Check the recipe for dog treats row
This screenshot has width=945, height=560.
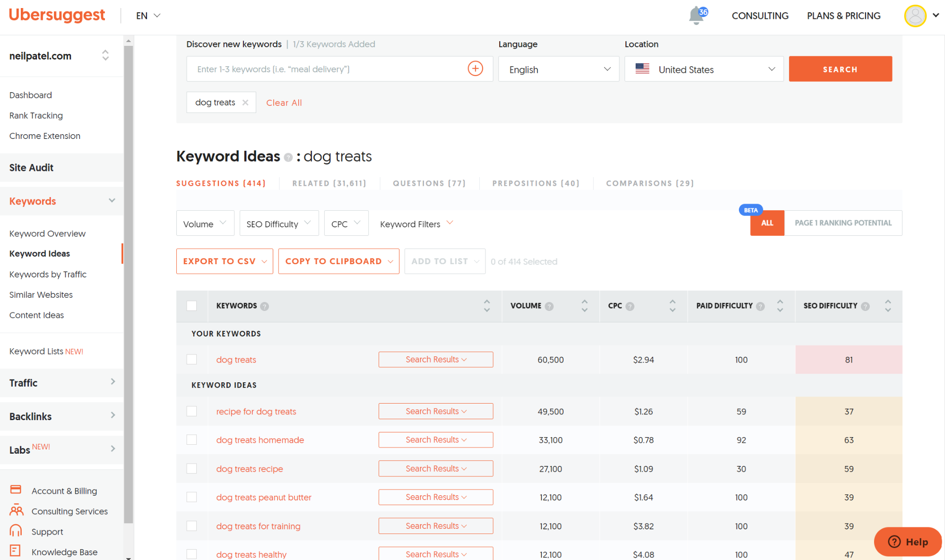pyautogui.click(x=191, y=411)
